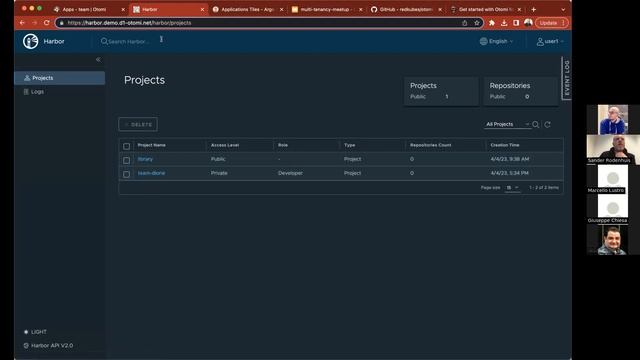Open the downloads icon
This screenshot has width=640, height=360.
point(504,23)
